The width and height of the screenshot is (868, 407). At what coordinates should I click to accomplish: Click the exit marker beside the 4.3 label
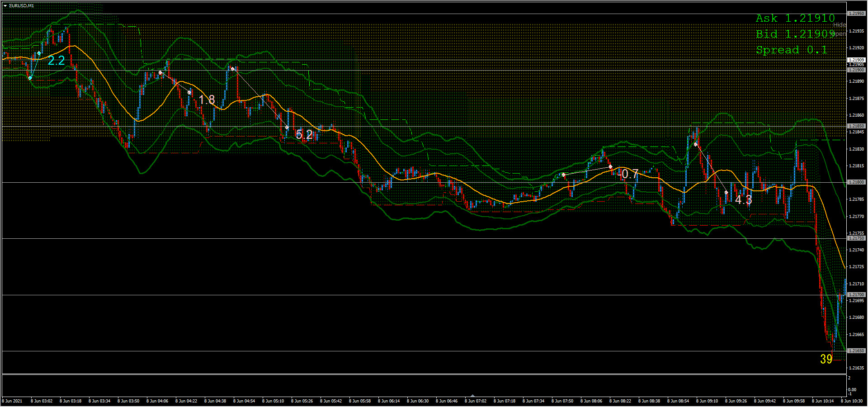pos(726,193)
